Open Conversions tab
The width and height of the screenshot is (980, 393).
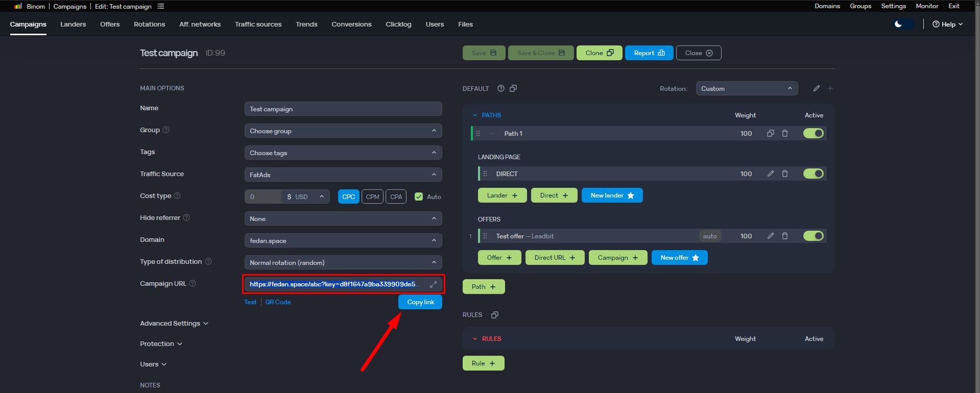351,24
